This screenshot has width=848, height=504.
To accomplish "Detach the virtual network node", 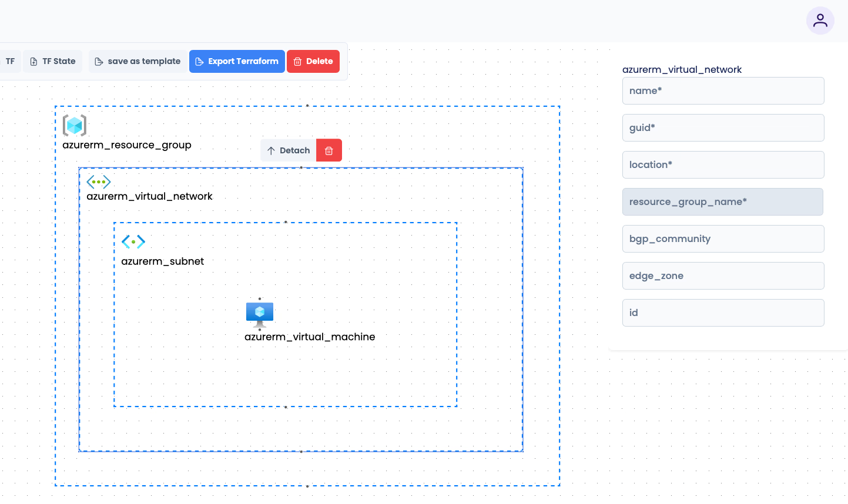I will point(289,150).
